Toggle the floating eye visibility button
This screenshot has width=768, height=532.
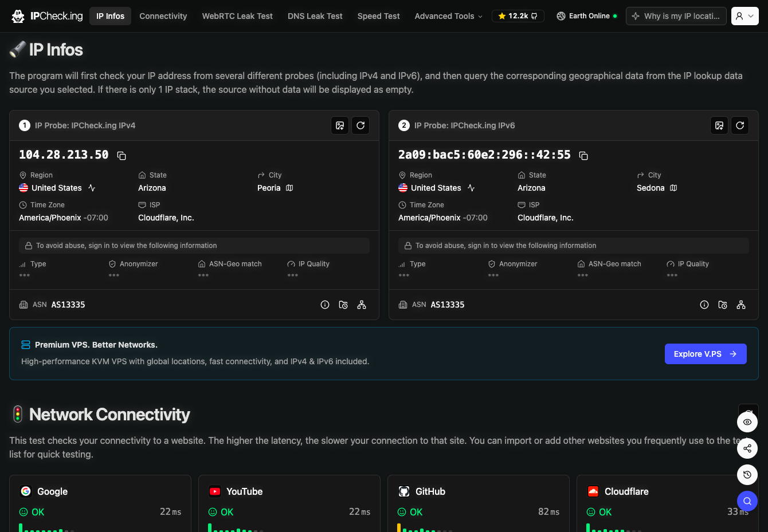click(x=747, y=422)
